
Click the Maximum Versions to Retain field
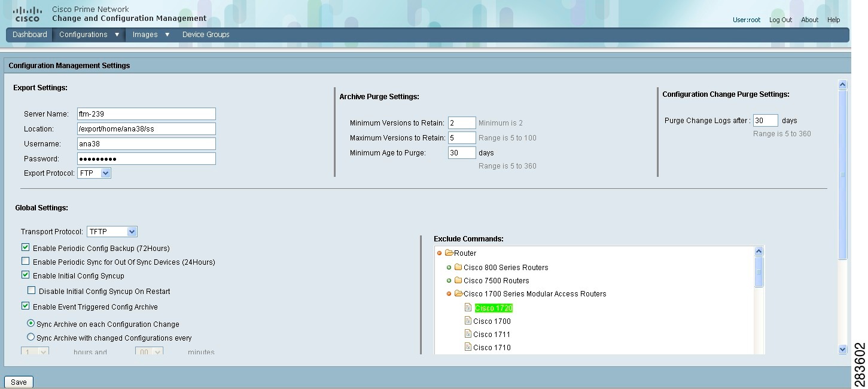(x=462, y=137)
